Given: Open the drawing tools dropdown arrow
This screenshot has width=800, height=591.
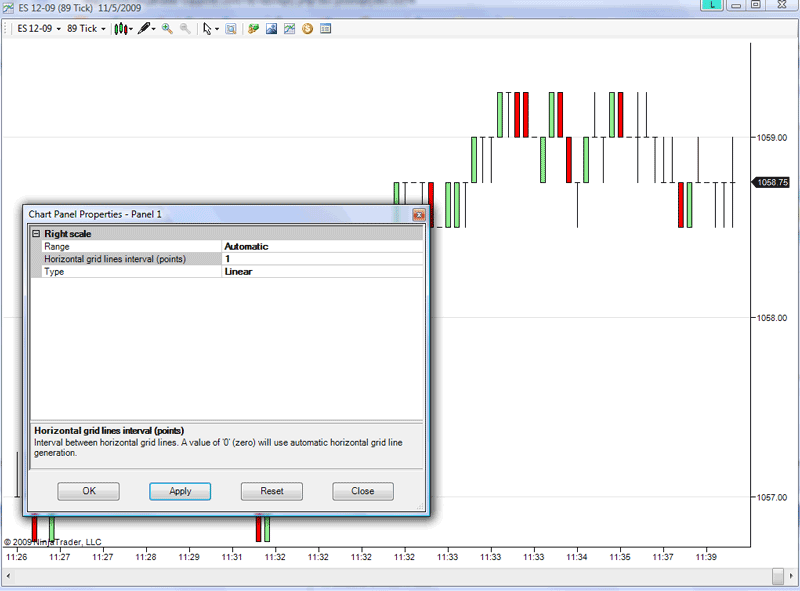Looking at the screenshot, I should [154, 29].
